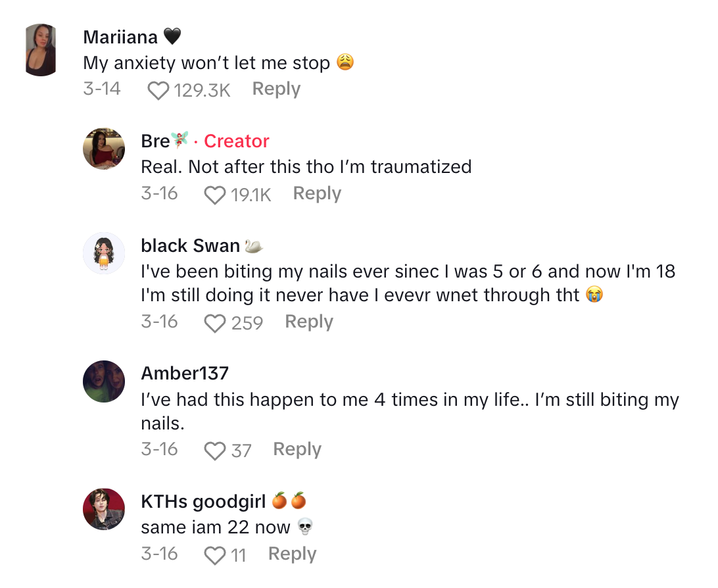Reply to Amber137's comment
Image resolution: width=718 pixels, height=588 pixels.
[x=297, y=449]
